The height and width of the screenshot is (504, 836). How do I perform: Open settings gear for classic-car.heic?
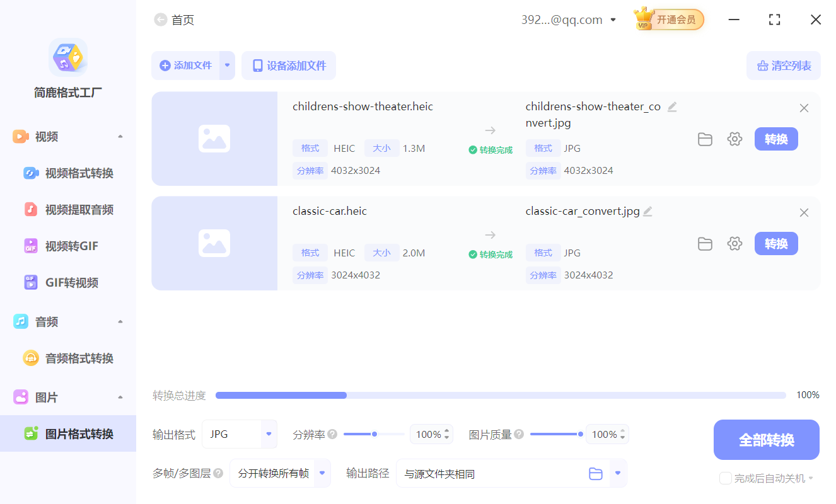pos(734,244)
